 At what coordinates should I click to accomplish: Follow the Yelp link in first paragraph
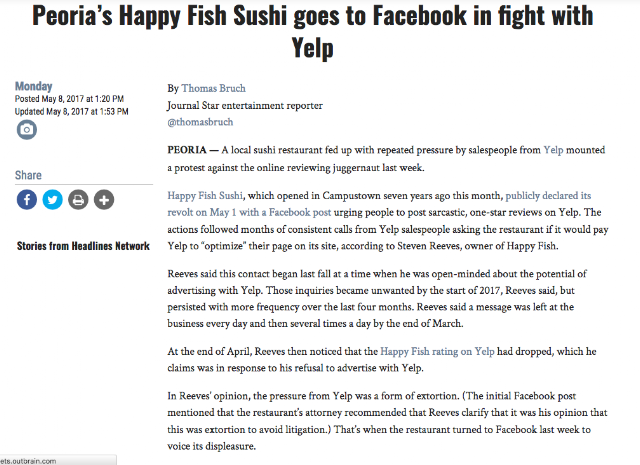point(553,150)
